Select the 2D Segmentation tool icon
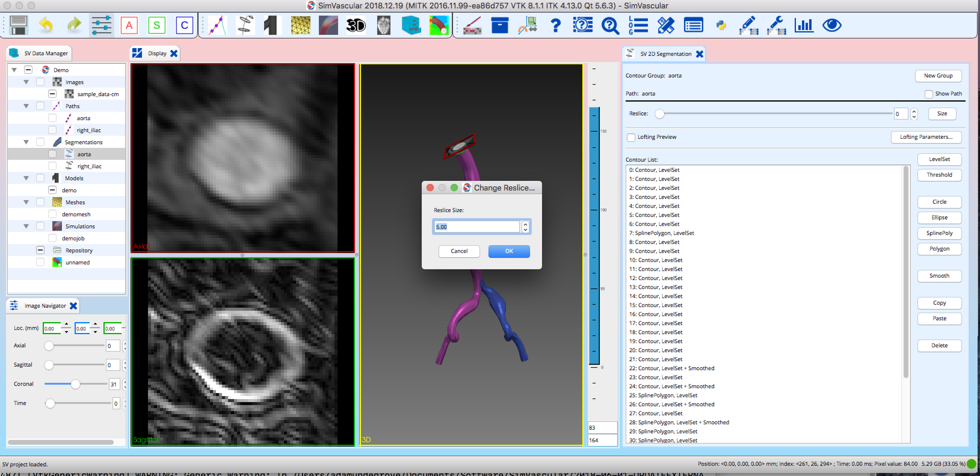Image resolution: width=980 pixels, height=476 pixels. coord(245,25)
